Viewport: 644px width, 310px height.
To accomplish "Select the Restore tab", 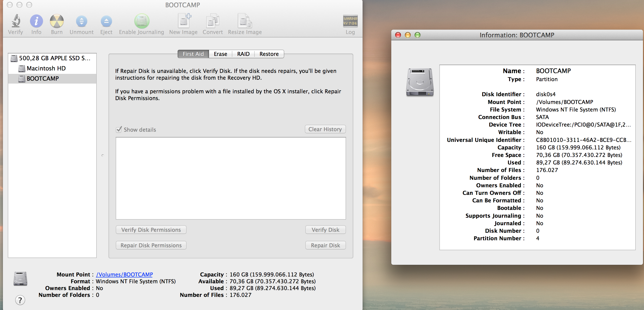I will (269, 54).
